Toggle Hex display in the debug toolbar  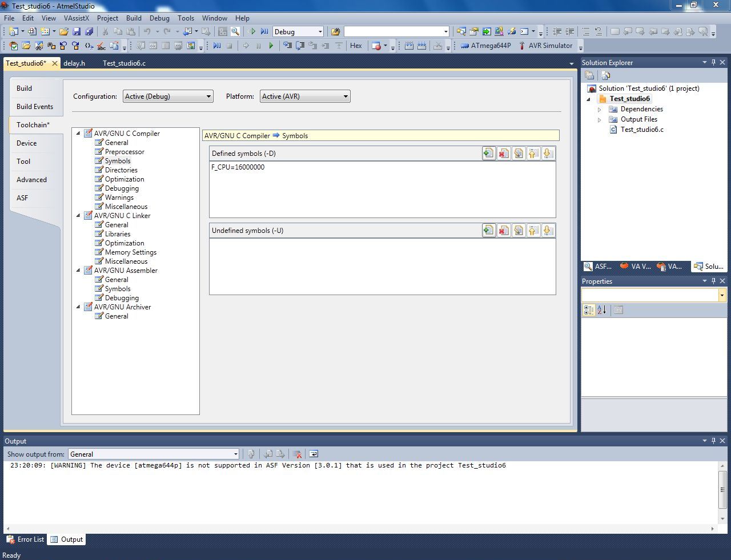click(356, 46)
